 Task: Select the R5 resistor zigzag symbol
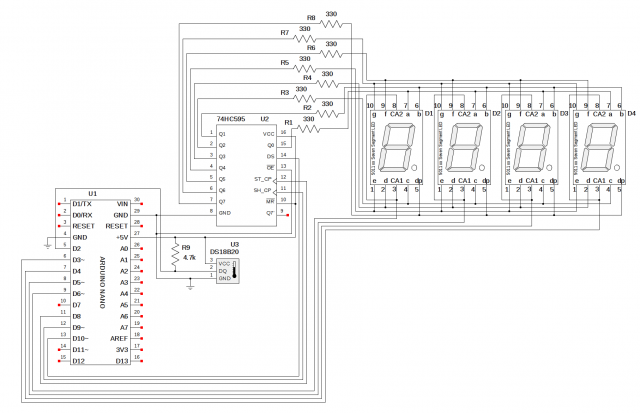(304, 69)
